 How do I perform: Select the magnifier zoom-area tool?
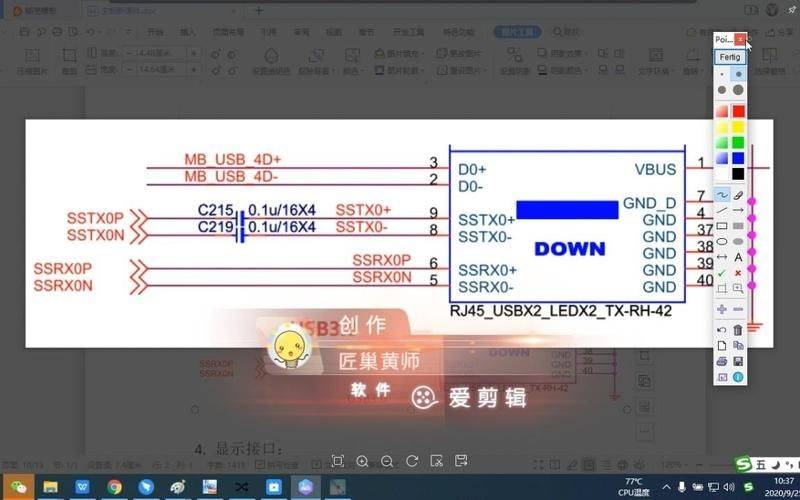click(x=738, y=288)
